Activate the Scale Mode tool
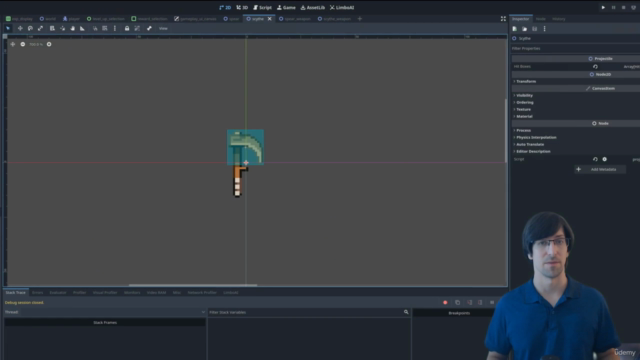 point(40,28)
